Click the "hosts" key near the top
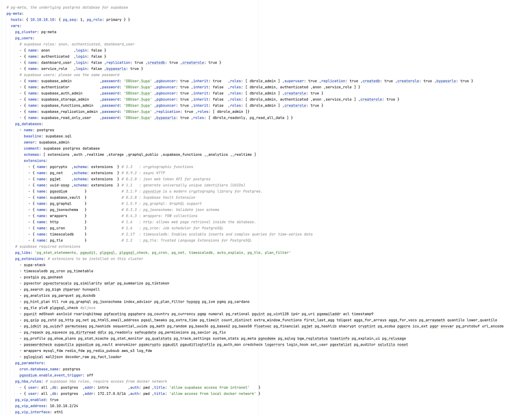The height and width of the screenshot is (418, 532). pos(16,20)
